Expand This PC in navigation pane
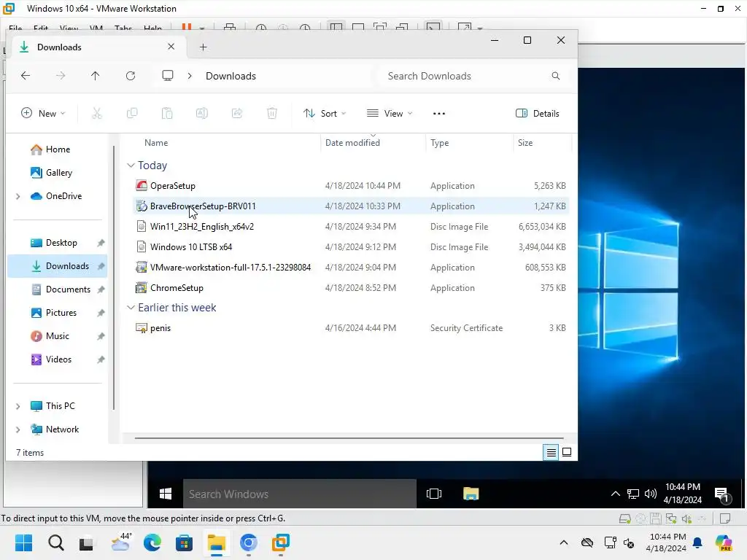747x560 pixels. 18,406
